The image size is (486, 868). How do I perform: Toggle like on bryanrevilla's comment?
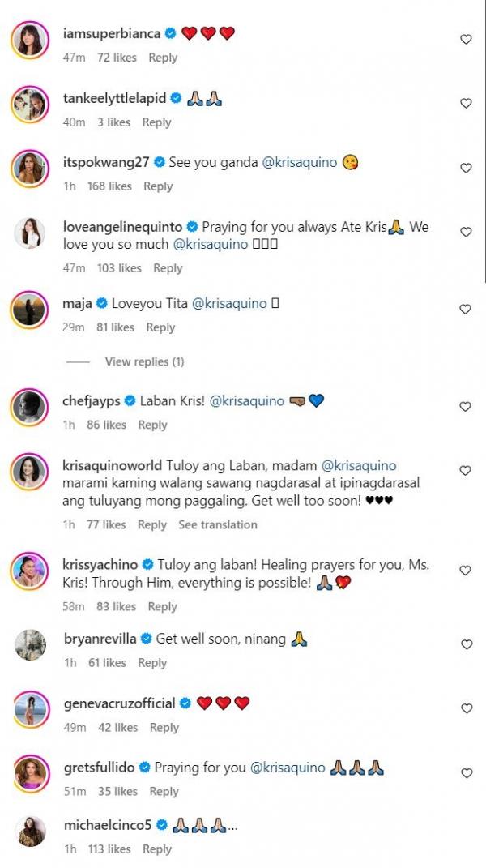pos(466,645)
